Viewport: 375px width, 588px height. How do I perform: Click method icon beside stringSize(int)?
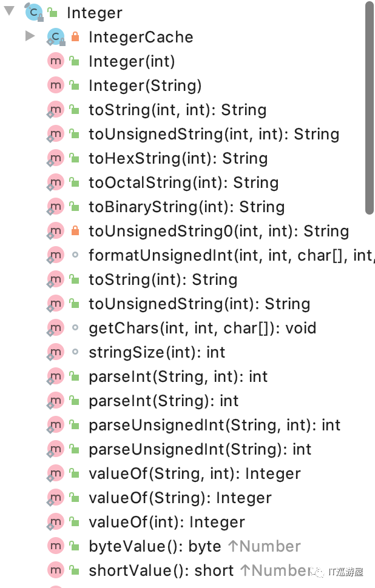56,352
